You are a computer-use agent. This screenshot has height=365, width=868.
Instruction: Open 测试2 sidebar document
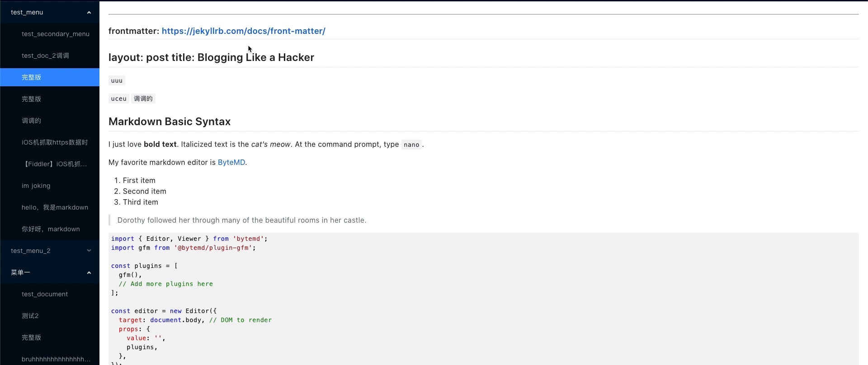click(x=50, y=316)
